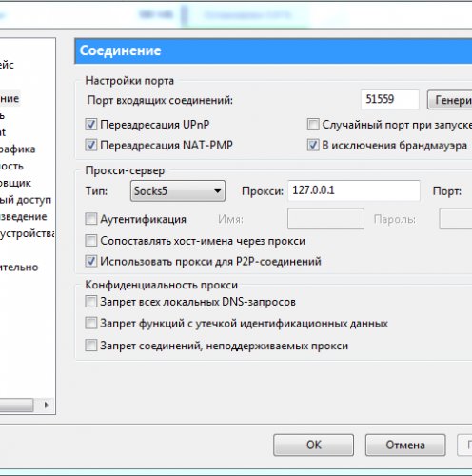
Task: Select the устройства item in settings tree
Action: coord(28,233)
